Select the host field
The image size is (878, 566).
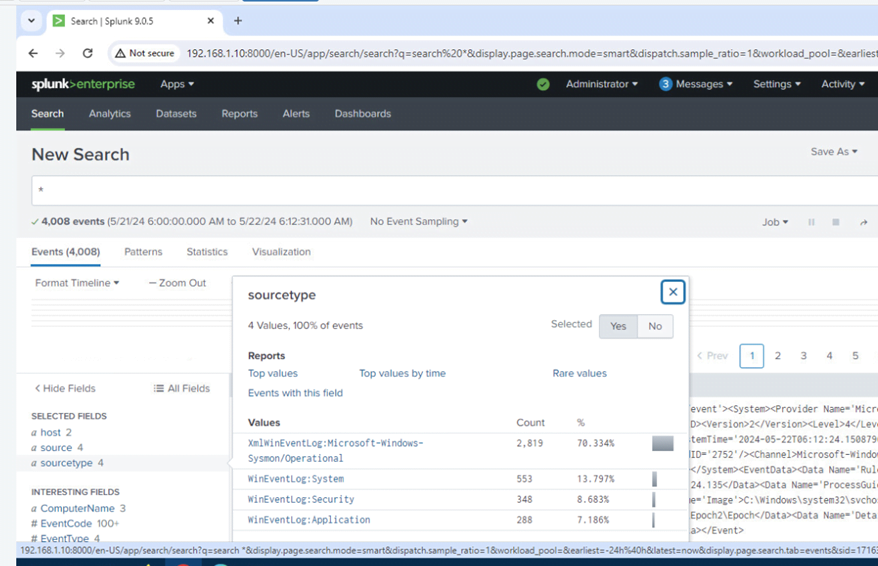[50, 433]
